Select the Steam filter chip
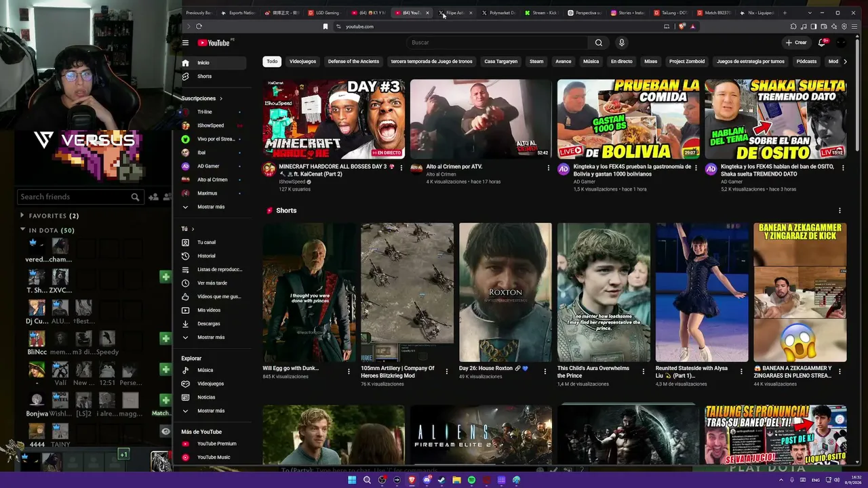Screen dimensions: 868x488 point(536,62)
